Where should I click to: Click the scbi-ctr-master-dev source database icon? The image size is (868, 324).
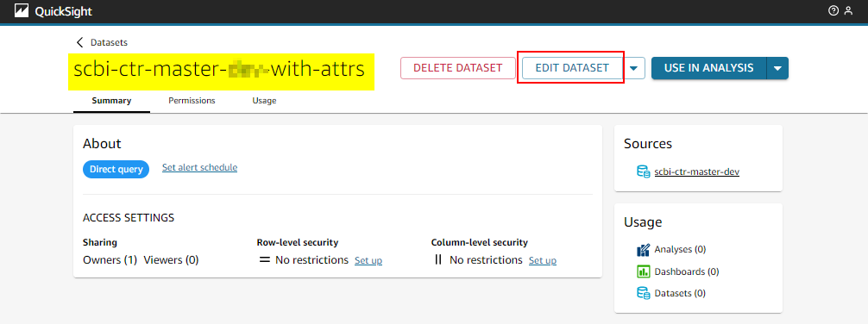(644, 172)
